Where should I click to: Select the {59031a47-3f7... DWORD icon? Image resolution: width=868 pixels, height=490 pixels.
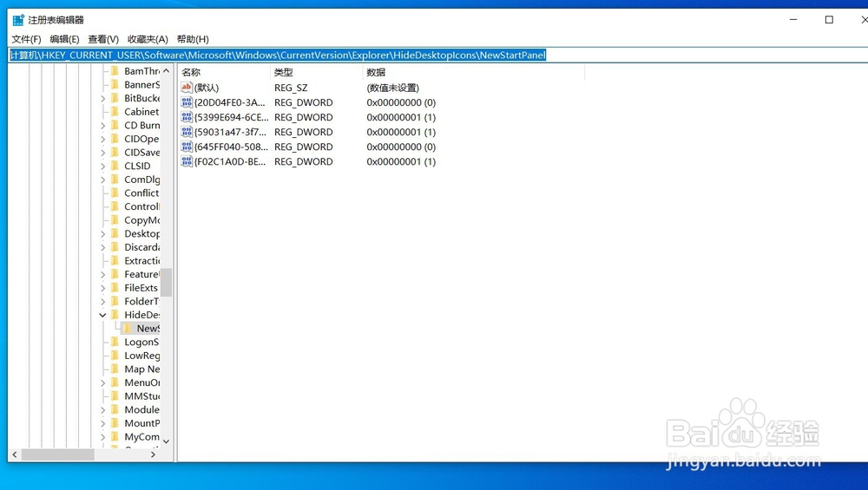point(187,132)
